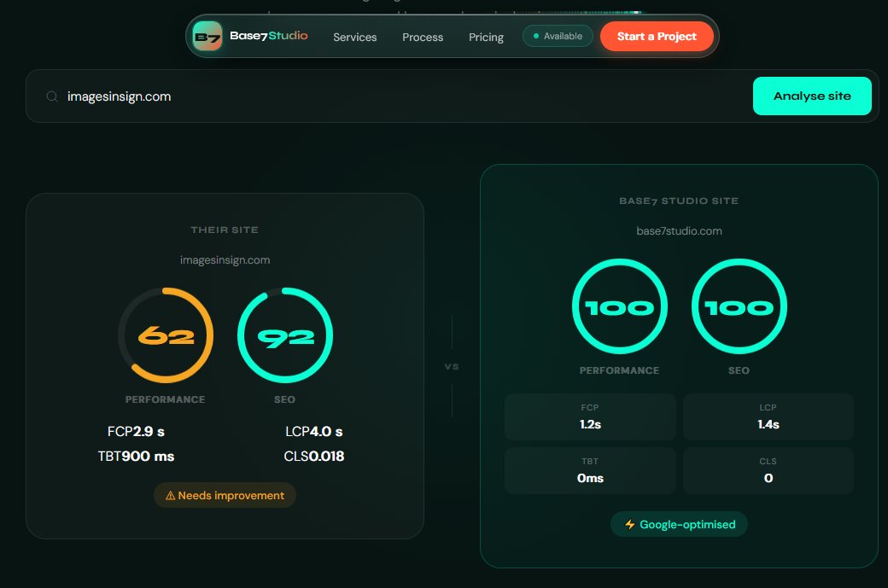Click the B7 logo icon
The image size is (888, 588).
coord(207,36)
